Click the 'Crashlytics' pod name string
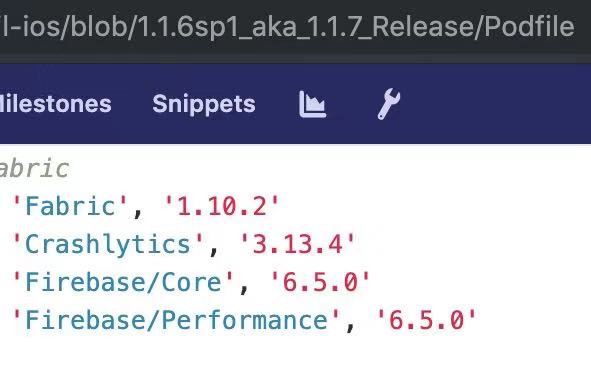Image resolution: width=591 pixels, height=366 pixels. click(108, 244)
